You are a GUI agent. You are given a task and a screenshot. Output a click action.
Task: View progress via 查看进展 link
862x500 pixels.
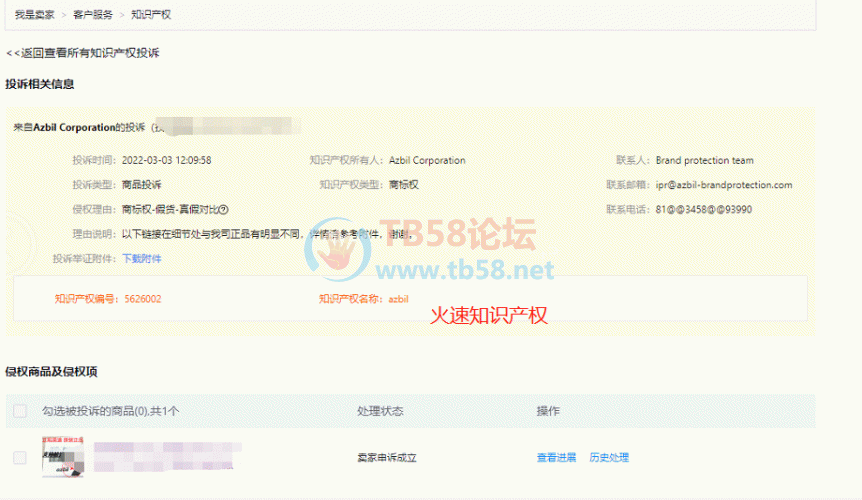[x=556, y=458]
